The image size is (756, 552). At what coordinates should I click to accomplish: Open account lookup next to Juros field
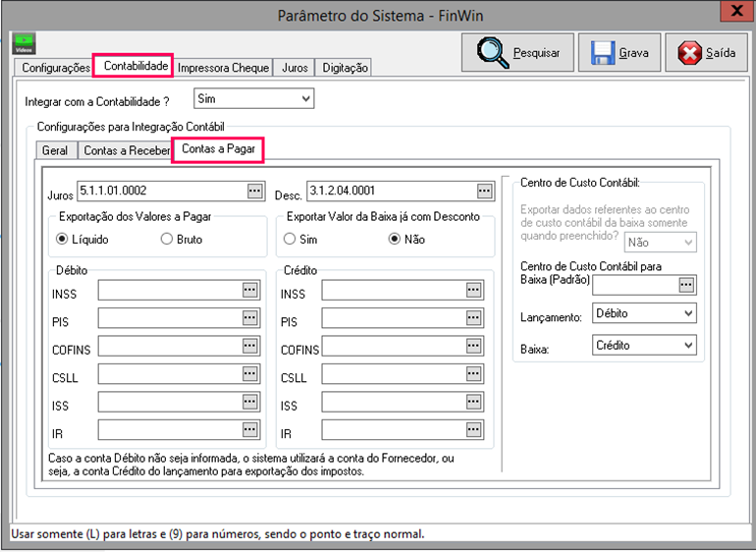[255, 191]
